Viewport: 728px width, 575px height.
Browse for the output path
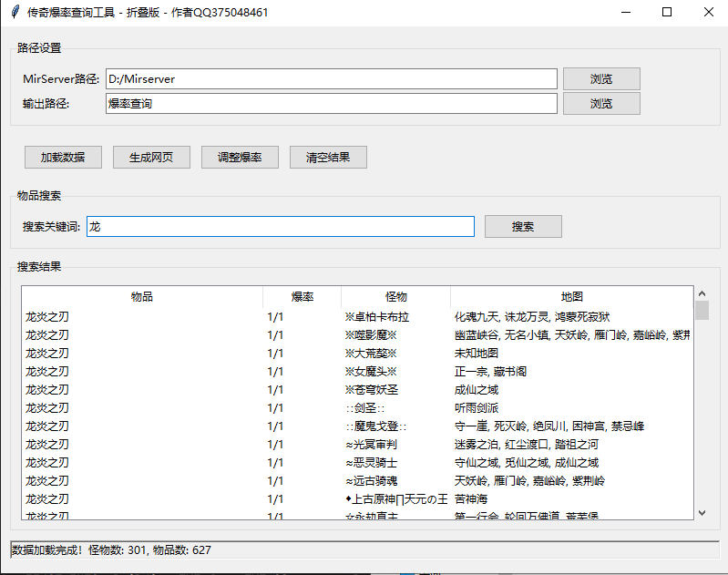click(600, 104)
